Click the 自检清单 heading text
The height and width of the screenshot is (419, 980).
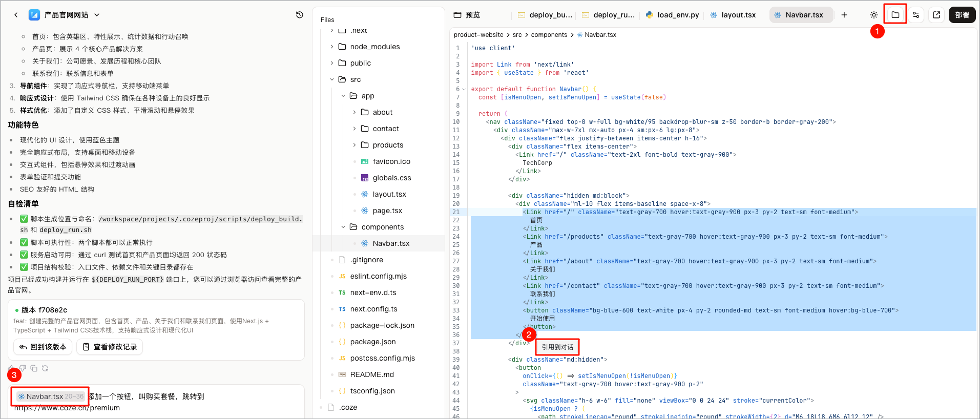pos(23,204)
